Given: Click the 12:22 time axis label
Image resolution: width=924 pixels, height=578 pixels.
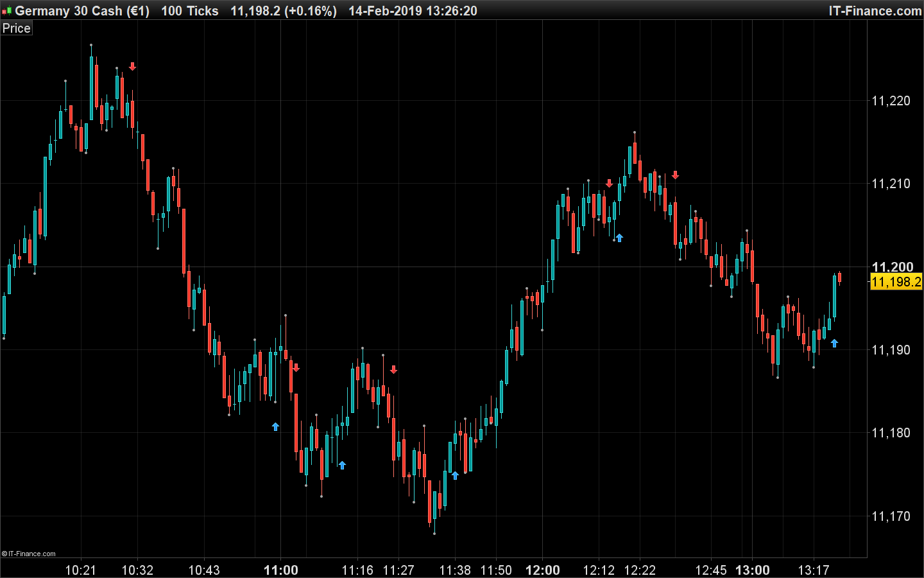Looking at the screenshot, I should pos(640,570).
